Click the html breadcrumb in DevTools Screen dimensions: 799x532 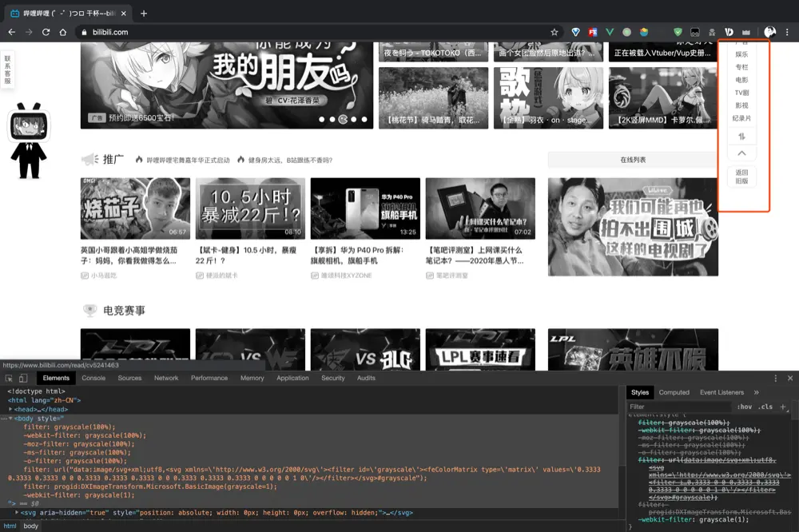click(x=10, y=526)
